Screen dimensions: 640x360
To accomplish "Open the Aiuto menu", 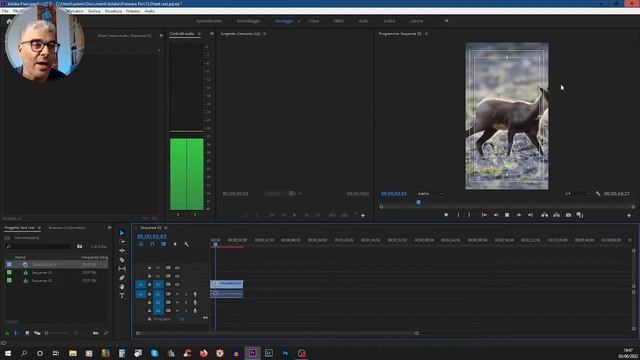I will coord(149,11).
